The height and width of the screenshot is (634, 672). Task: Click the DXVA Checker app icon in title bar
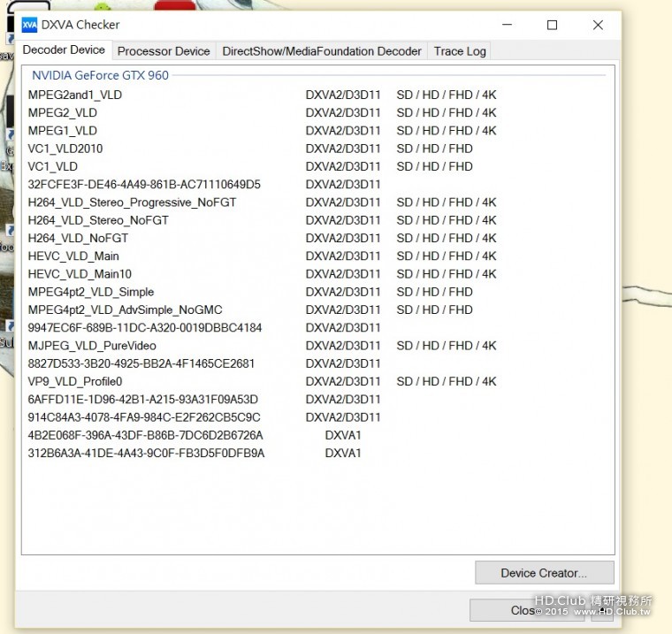coord(29,25)
